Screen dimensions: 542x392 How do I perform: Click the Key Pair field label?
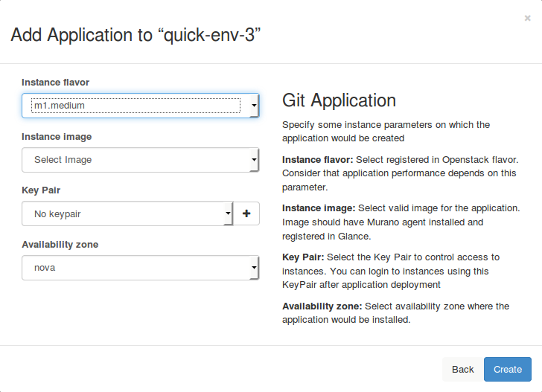click(x=41, y=190)
